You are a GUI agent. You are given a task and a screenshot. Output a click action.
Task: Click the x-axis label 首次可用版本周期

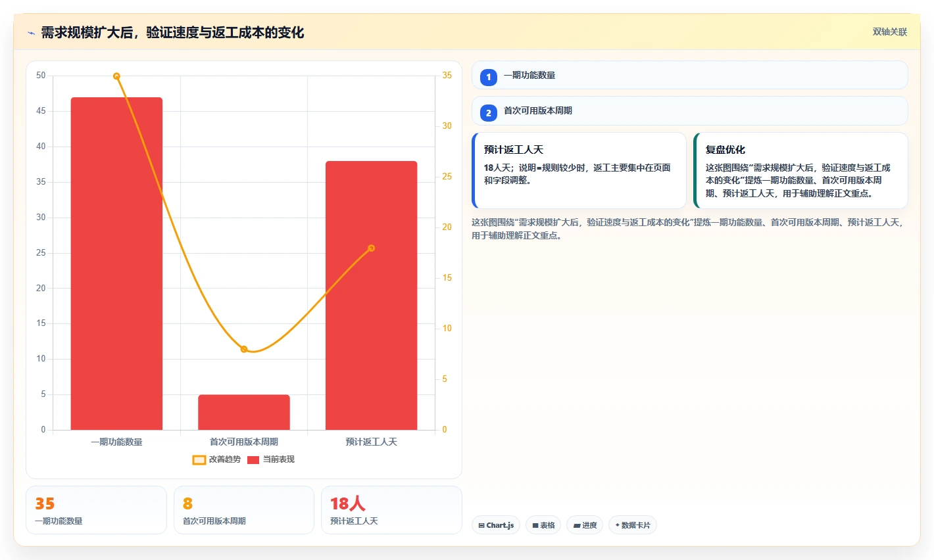point(244,442)
